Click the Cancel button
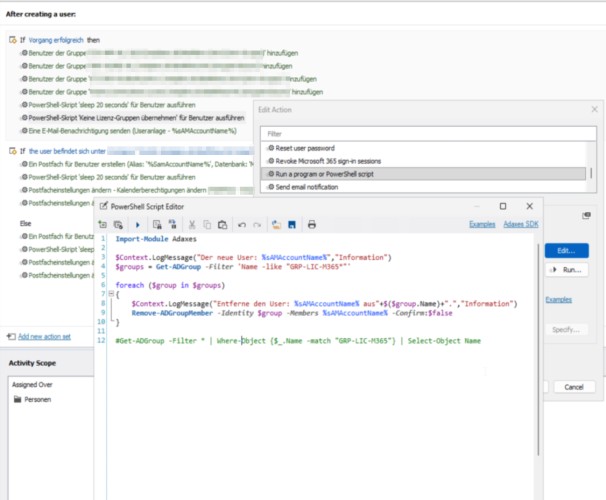 pyautogui.click(x=574, y=387)
